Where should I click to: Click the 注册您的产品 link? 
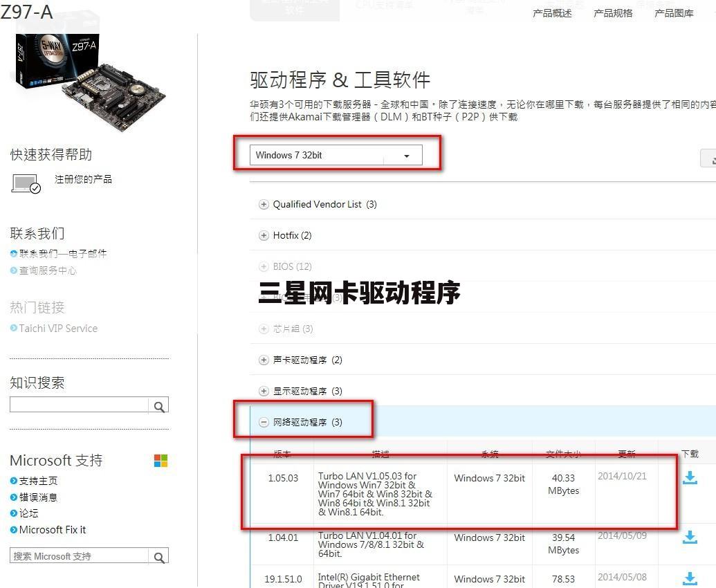[83, 179]
